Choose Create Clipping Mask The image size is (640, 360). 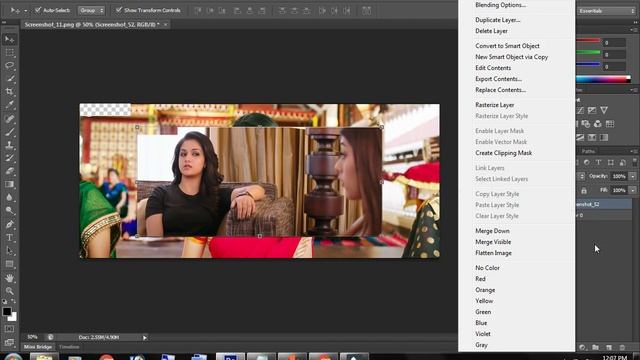coord(503,153)
